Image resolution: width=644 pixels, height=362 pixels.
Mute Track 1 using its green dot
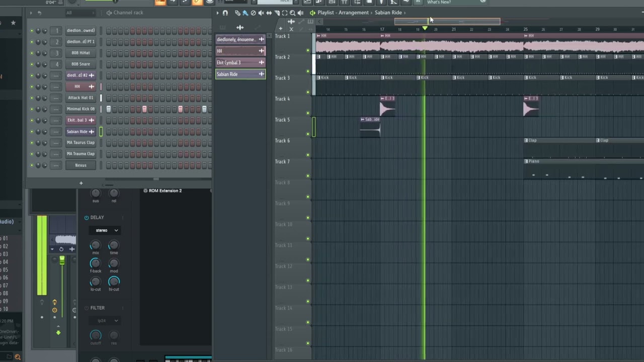tap(308, 50)
